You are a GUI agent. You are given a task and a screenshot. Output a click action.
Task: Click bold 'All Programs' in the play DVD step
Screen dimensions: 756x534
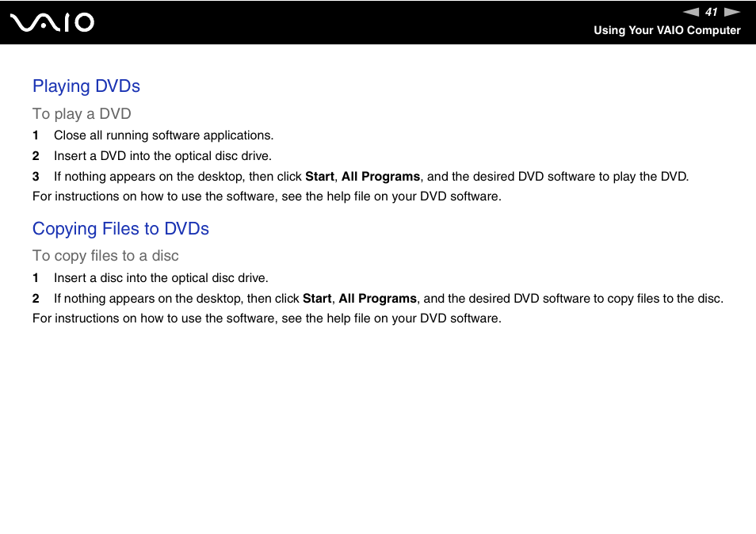(380, 177)
